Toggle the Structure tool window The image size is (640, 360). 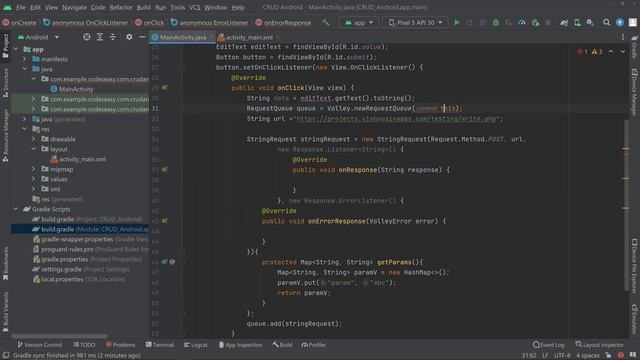tap(5, 83)
